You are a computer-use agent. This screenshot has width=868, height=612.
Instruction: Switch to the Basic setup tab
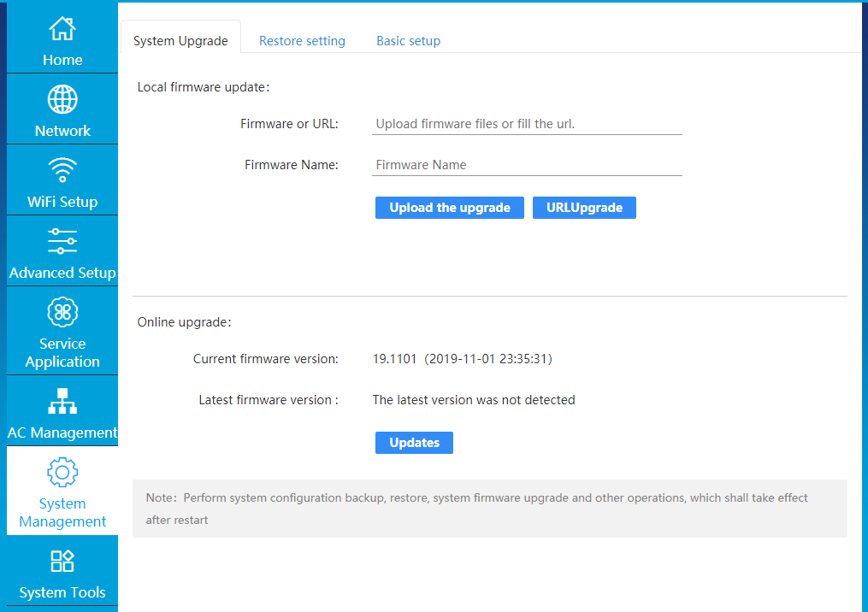pyautogui.click(x=409, y=41)
